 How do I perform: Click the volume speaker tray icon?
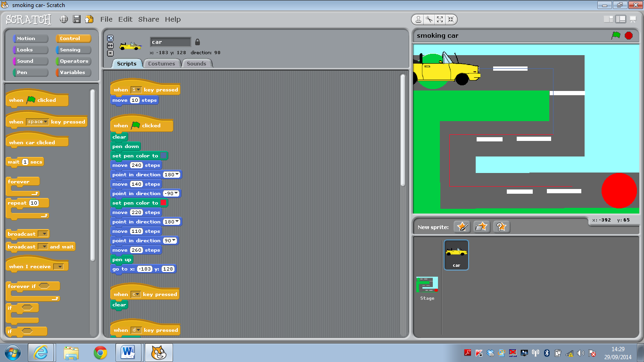pyautogui.click(x=581, y=353)
